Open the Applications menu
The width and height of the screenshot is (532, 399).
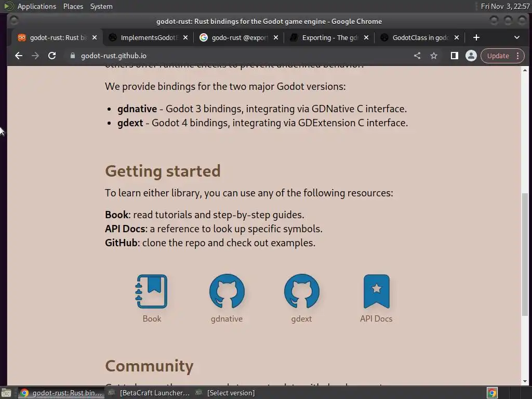coord(37,6)
